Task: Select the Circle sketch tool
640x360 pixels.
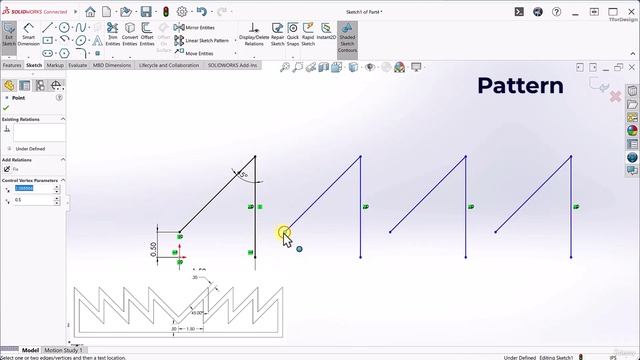Action: click(x=64, y=27)
